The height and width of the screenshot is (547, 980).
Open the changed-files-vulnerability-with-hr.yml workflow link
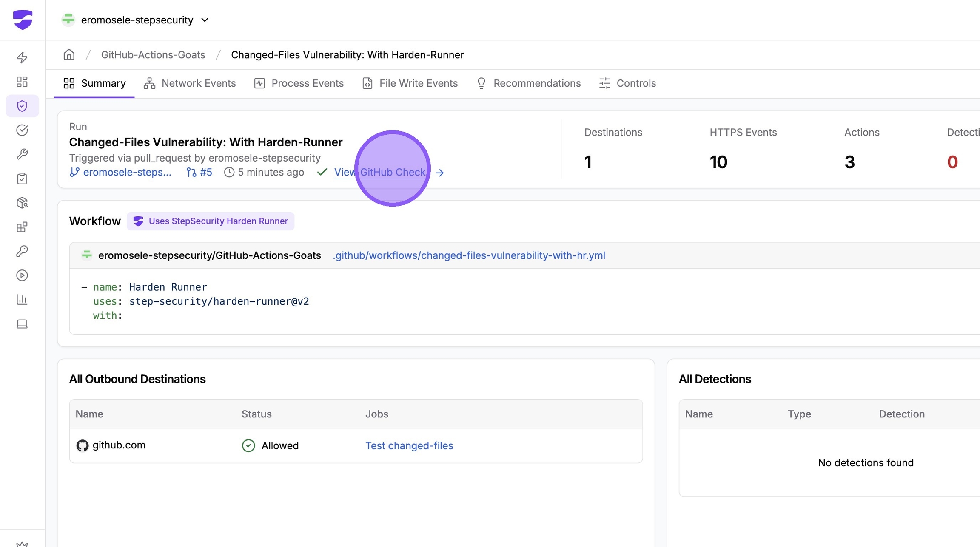point(469,255)
